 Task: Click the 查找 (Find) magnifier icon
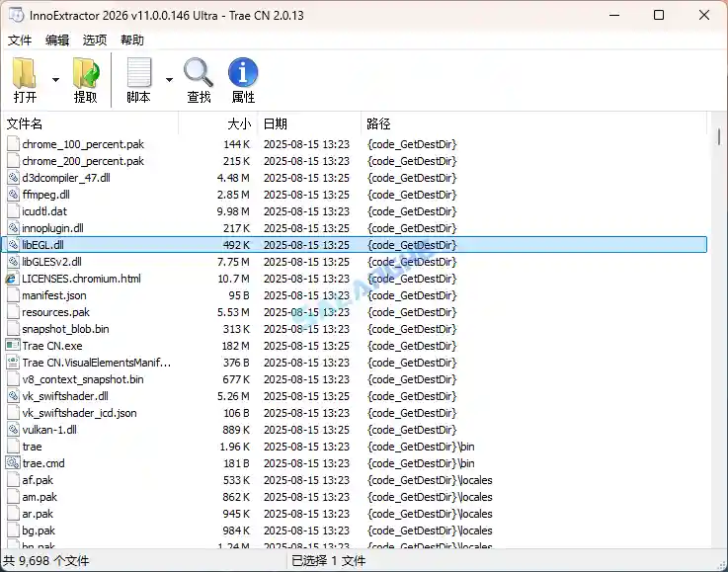[199, 72]
